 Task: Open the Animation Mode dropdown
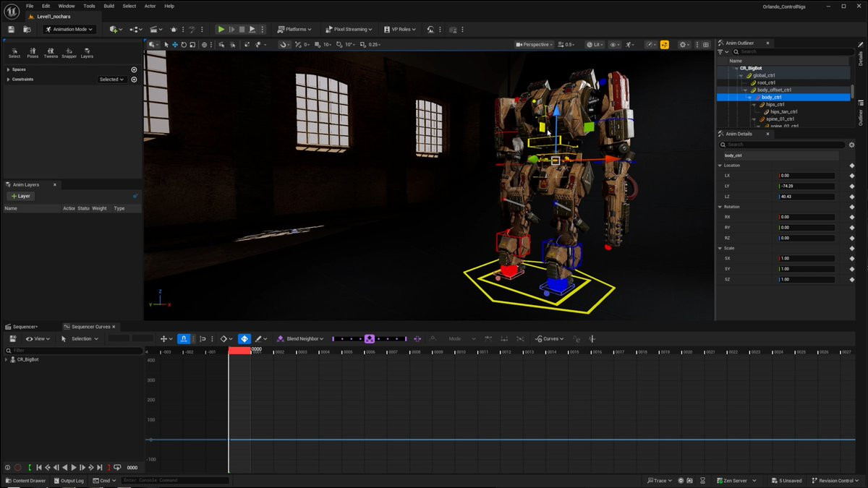pos(69,29)
